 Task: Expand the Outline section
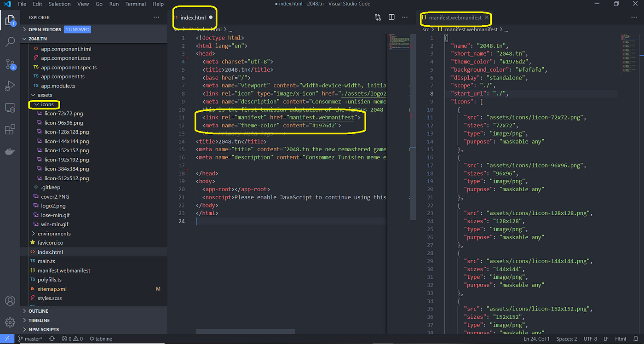pos(25,311)
